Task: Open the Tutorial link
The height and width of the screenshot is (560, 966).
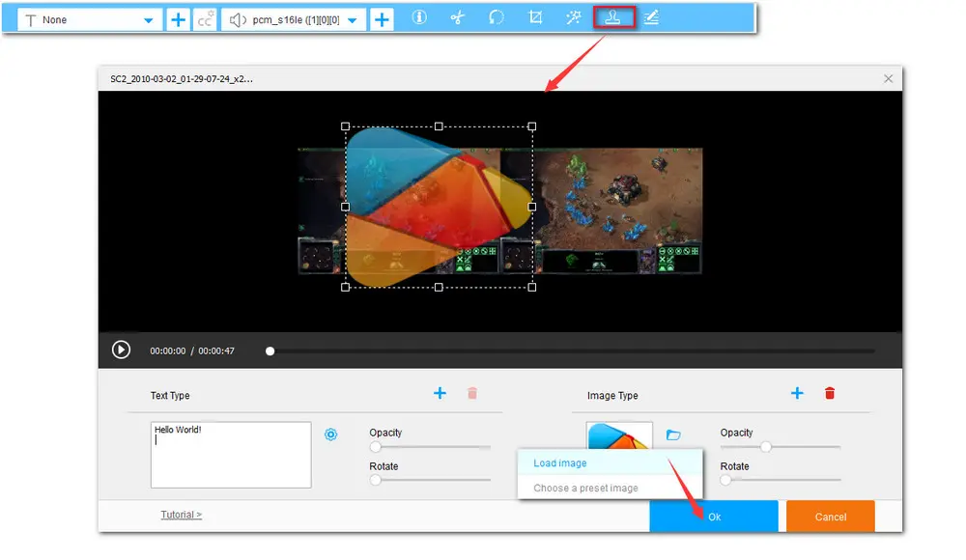Action: tap(182, 515)
